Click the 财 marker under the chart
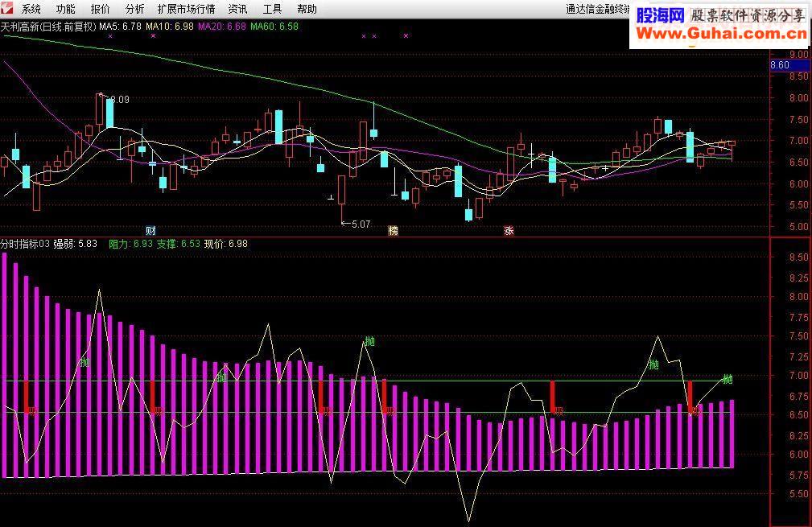 pos(150,230)
